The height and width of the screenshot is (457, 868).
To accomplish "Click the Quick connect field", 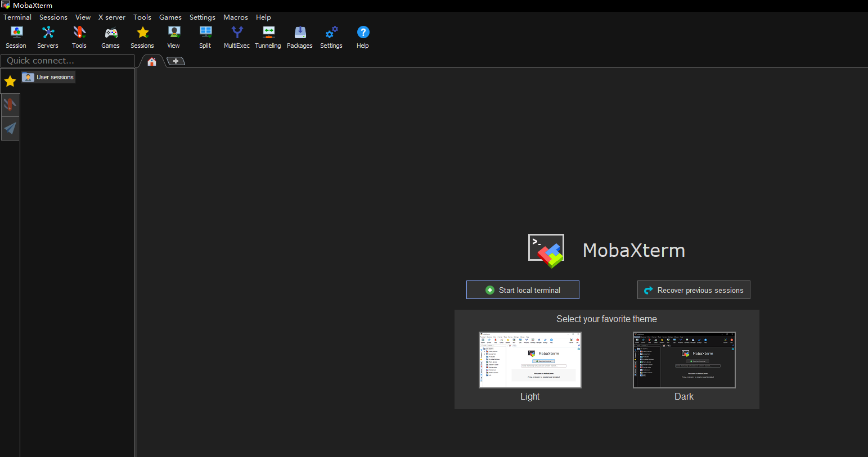I will pyautogui.click(x=68, y=61).
